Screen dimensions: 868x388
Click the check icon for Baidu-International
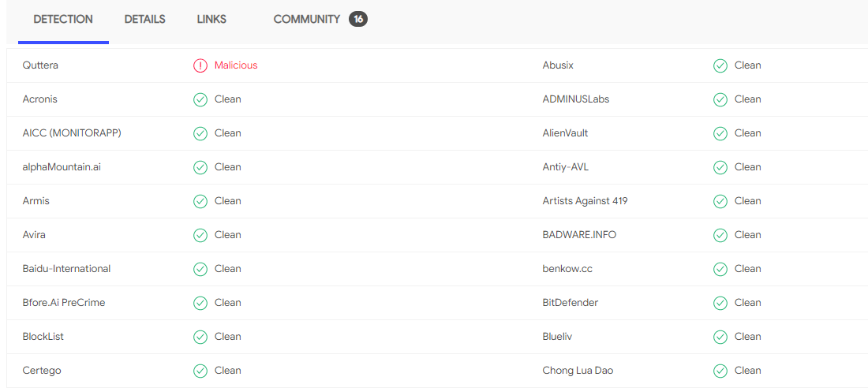(200, 269)
